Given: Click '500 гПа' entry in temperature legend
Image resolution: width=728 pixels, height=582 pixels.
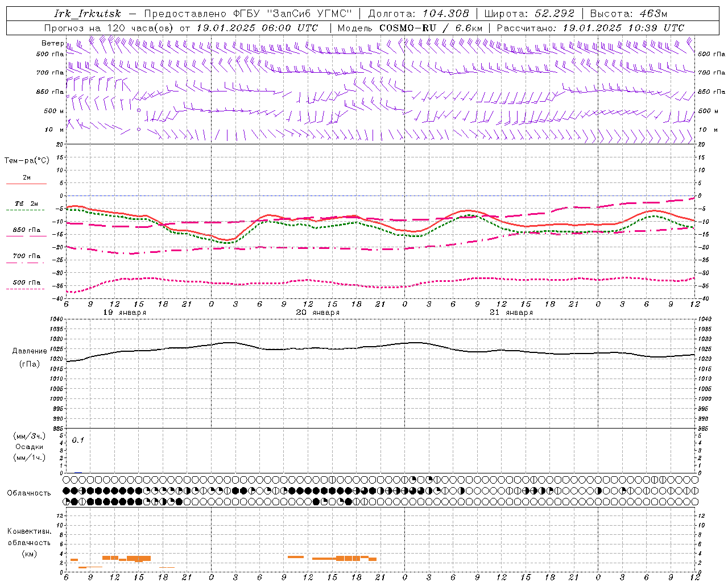Looking at the screenshot, I should (x=27, y=282).
